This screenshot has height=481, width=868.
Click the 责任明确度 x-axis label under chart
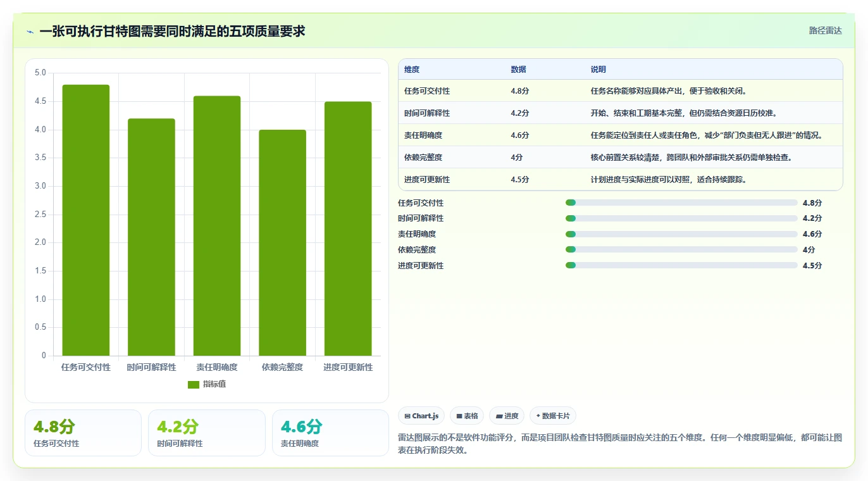pos(217,367)
